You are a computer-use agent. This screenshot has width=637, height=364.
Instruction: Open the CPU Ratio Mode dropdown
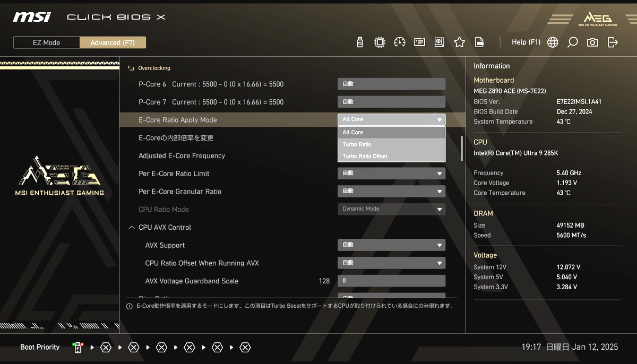pyautogui.click(x=392, y=209)
